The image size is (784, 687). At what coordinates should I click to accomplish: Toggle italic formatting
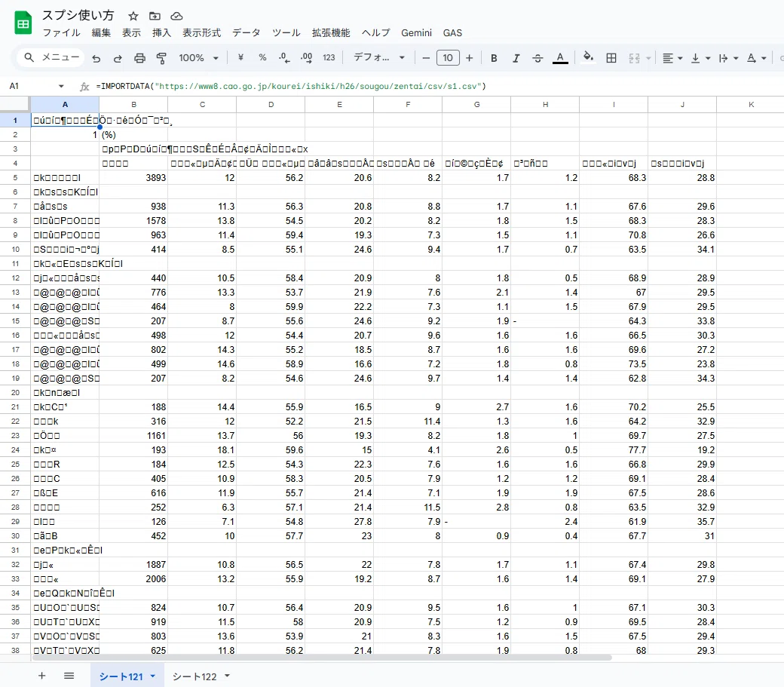click(516, 58)
